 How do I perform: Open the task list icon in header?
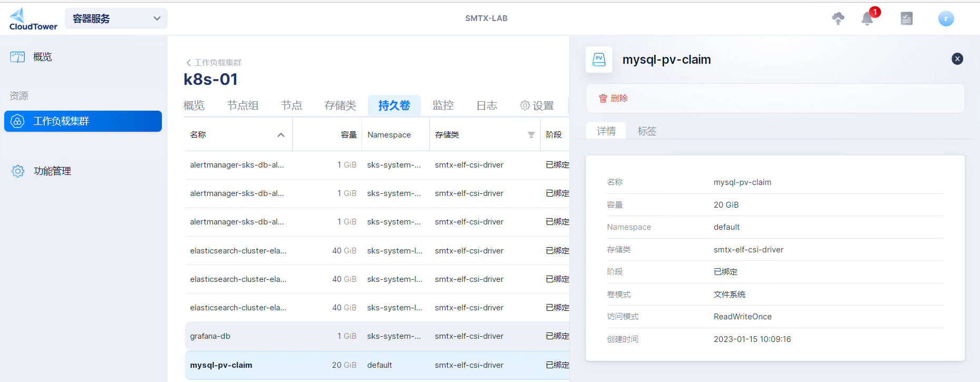pyautogui.click(x=907, y=18)
